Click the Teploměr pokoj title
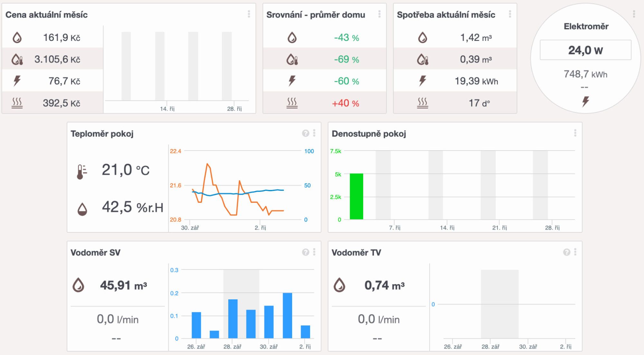 102,134
